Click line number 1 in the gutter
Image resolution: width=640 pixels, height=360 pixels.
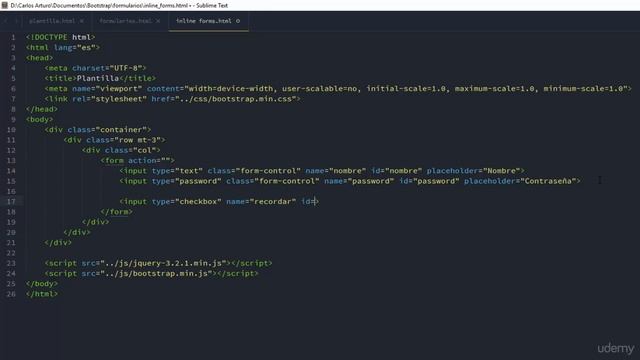(x=13, y=37)
